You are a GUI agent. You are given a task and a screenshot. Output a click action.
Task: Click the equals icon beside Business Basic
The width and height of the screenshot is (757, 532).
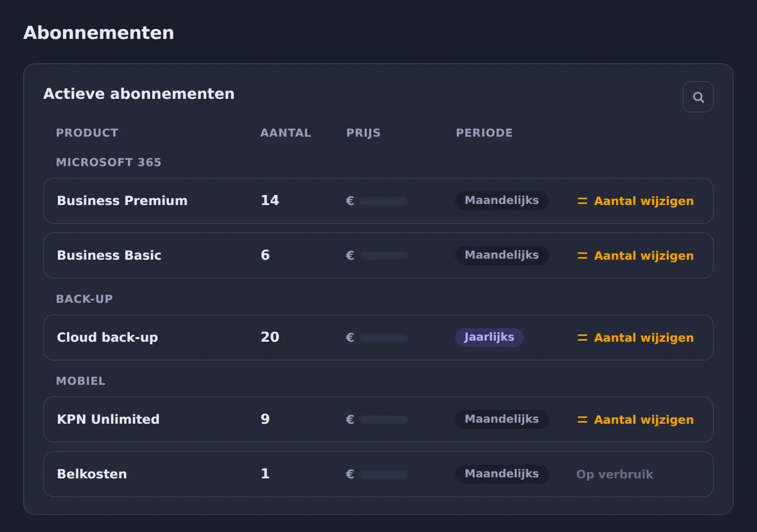582,255
